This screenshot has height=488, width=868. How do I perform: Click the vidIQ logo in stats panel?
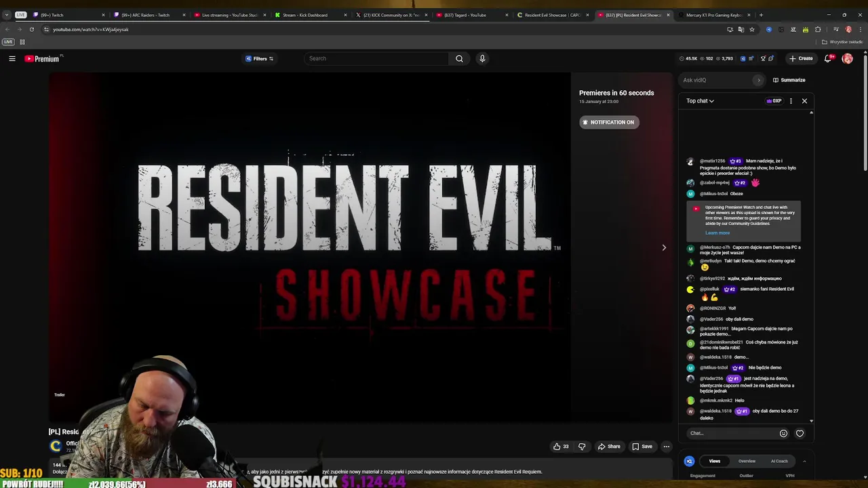pos(689,461)
